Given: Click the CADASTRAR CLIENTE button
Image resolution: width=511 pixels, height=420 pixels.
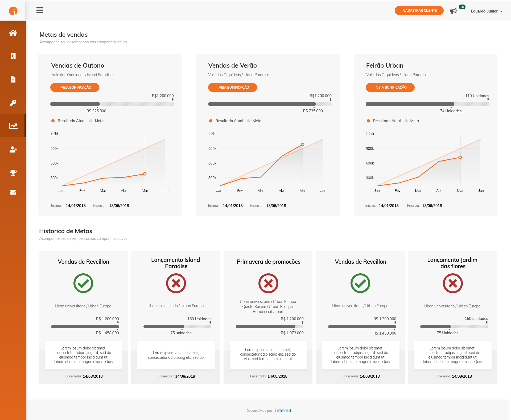Looking at the screenshot, I should coord(419,11).
